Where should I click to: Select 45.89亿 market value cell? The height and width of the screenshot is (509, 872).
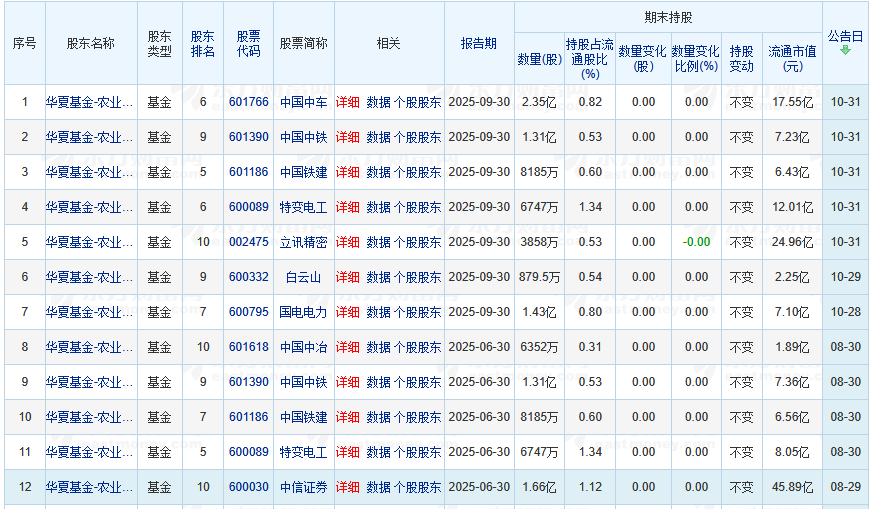(x=792, y=487)
